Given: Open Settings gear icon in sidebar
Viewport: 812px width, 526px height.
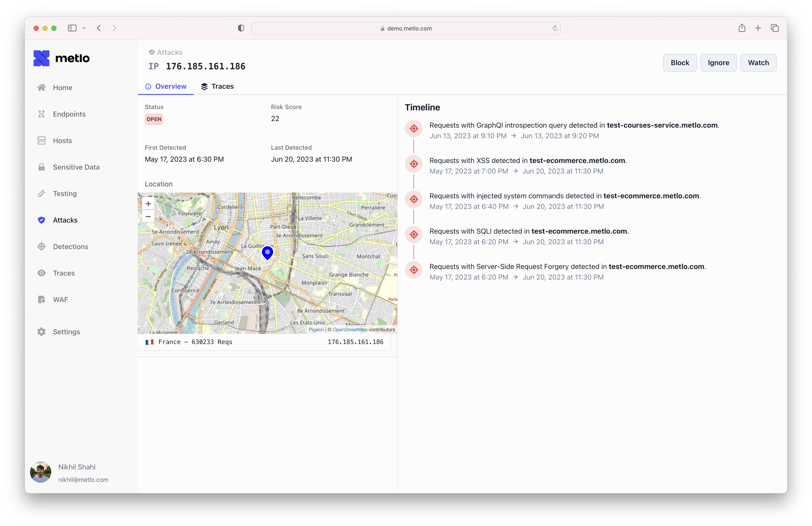Looking at the screenshot, I should click(x=41, y=332).
